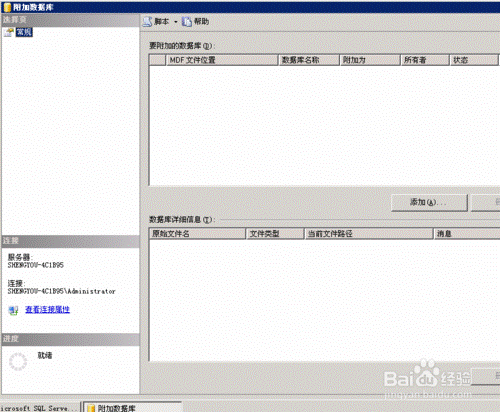
Task: Open the 脚本 dropdown arrow
Action: (x=176, y=22)
